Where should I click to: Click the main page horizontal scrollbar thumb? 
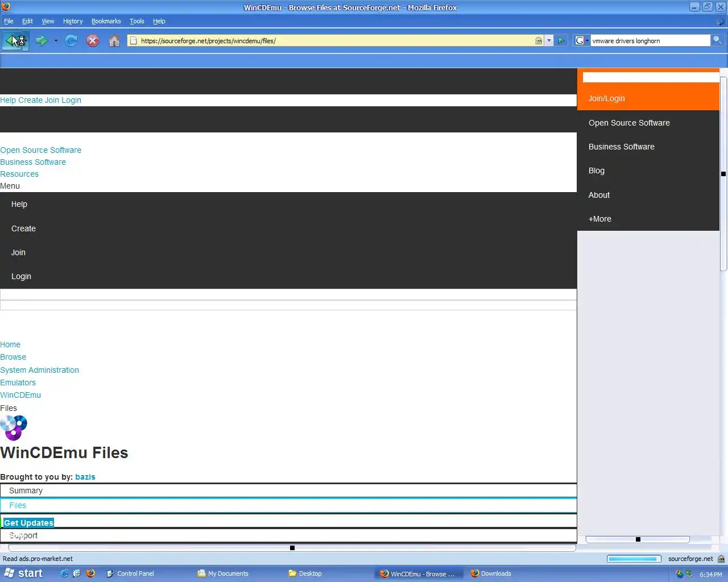(x=292, y=548)
